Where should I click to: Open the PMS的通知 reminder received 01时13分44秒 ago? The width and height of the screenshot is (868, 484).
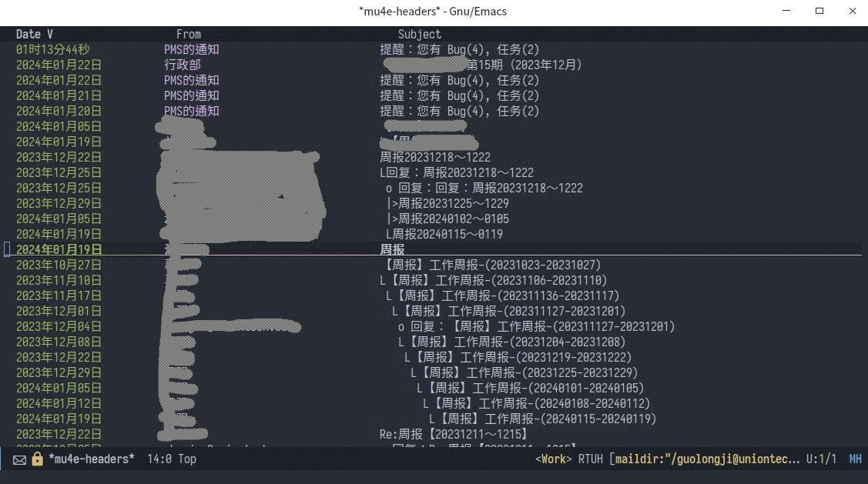tap(459, 49)
